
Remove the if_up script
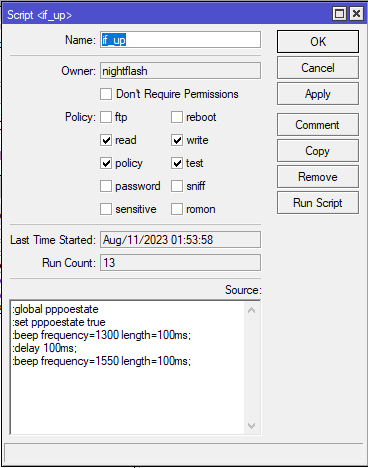coord(318,177)
